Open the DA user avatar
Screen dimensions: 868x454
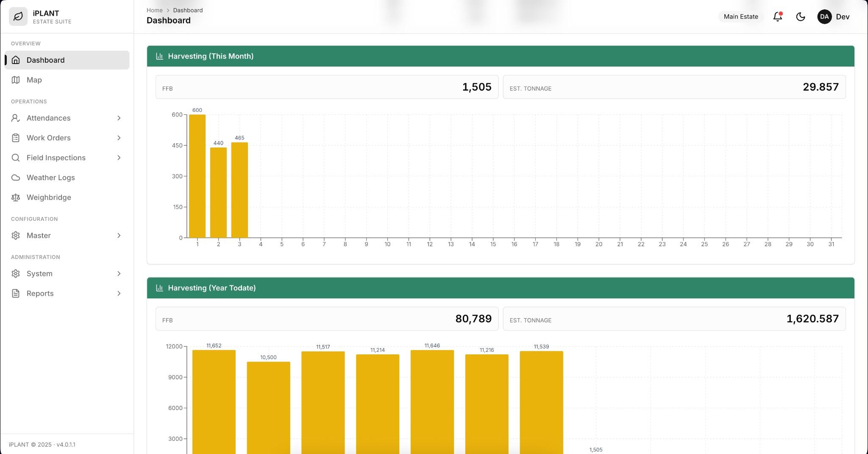click(824, 17)
